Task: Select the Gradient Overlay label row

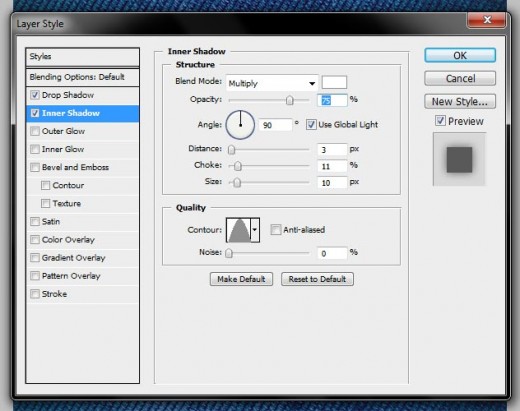Action: [x=82, y=258]
